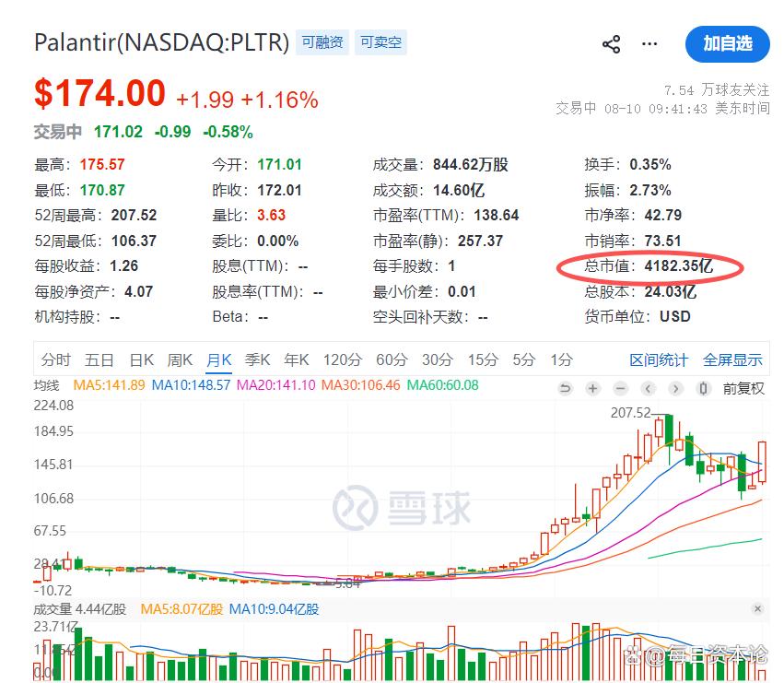Switch to the 1分 interval tab
Viewport: 784px width, 683px height.
561,359
